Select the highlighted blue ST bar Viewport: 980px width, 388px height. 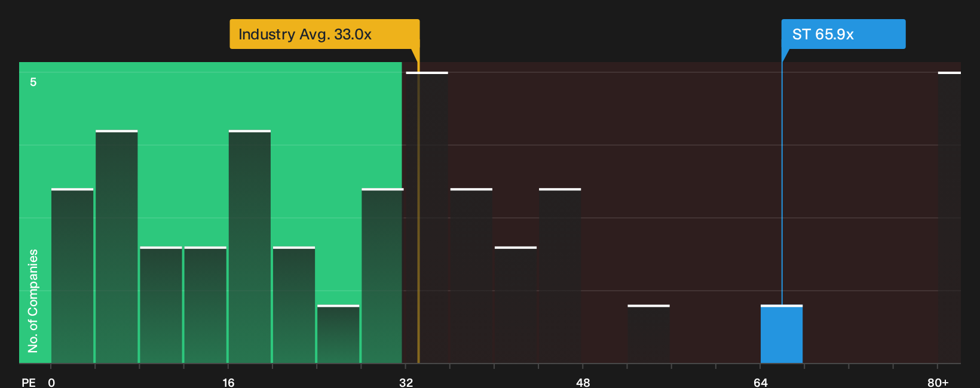click(782, 334)
